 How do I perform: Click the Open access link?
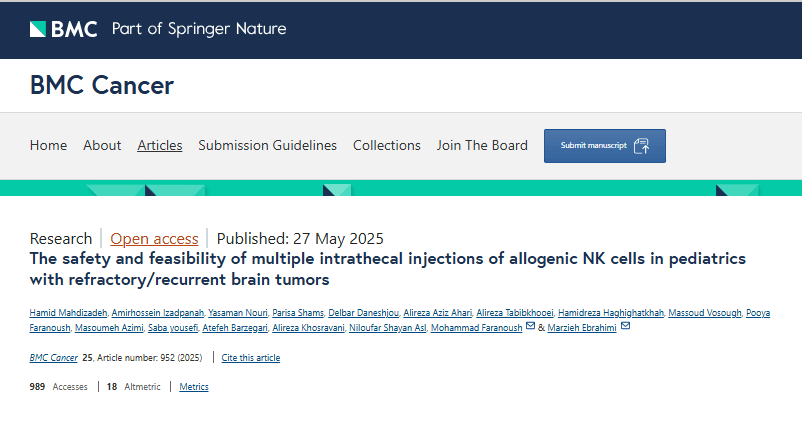(x=154, y=238)
